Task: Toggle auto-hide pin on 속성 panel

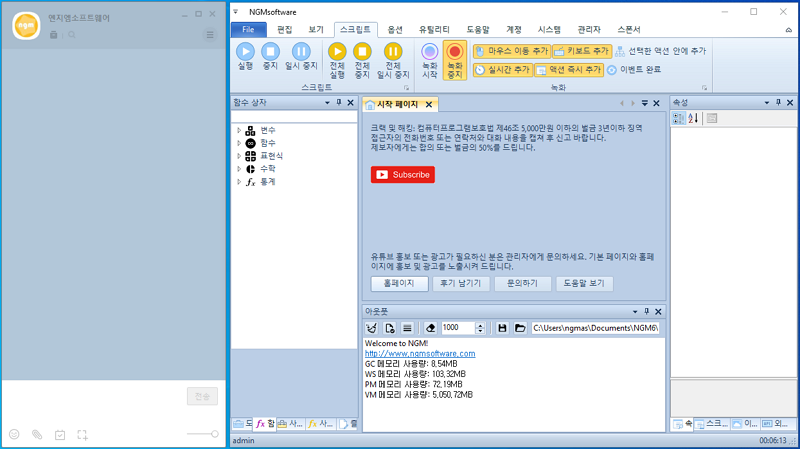Action: [778, 103]
